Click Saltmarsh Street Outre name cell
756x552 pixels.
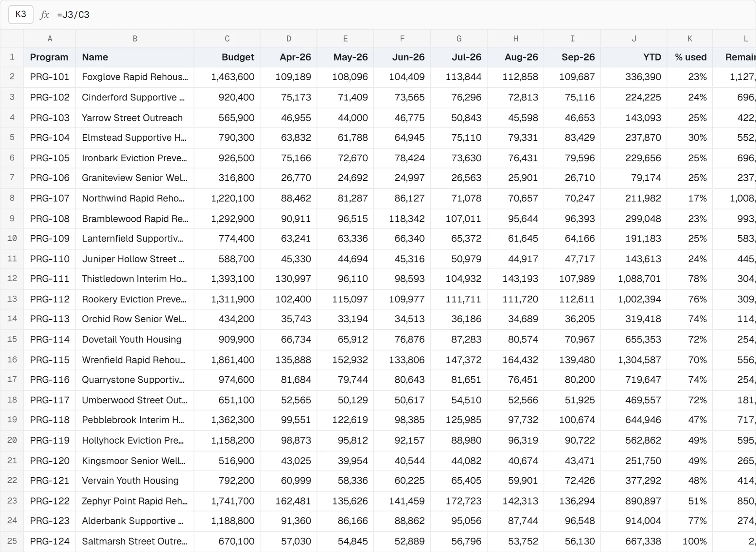(135, 541)
